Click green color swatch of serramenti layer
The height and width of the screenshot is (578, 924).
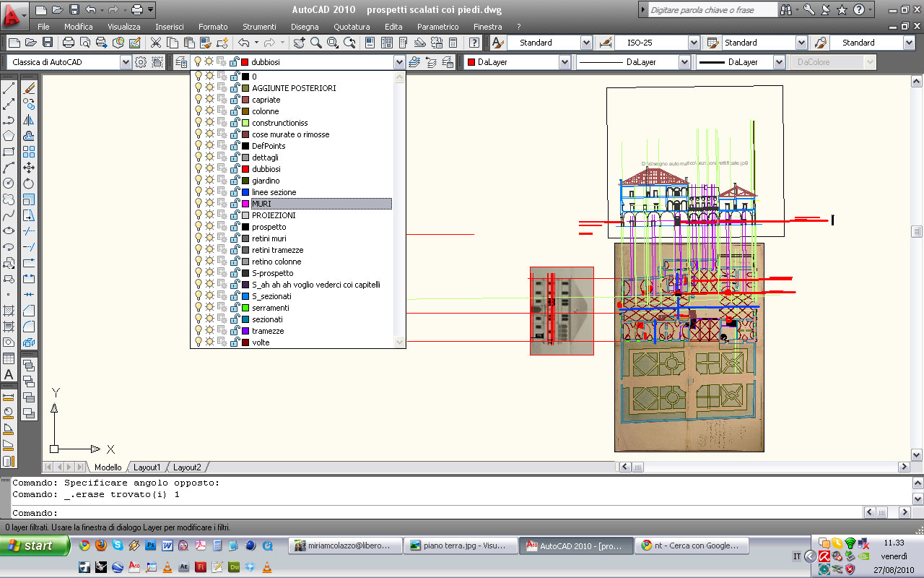(x=245, y=308)
